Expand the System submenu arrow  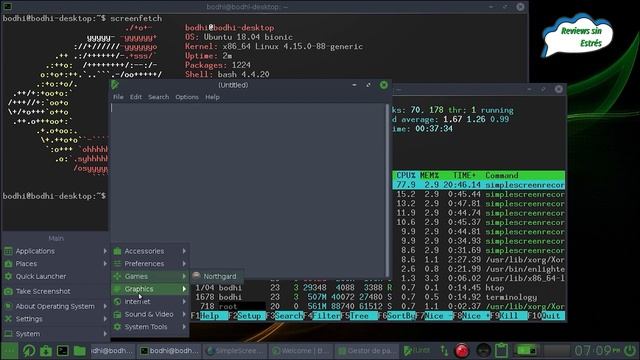(x=105, y=334)
